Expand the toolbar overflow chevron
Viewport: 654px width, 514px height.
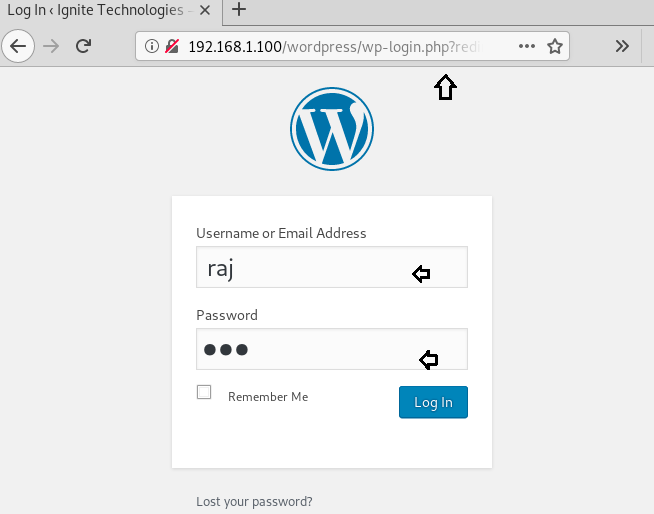click(622, 46)
